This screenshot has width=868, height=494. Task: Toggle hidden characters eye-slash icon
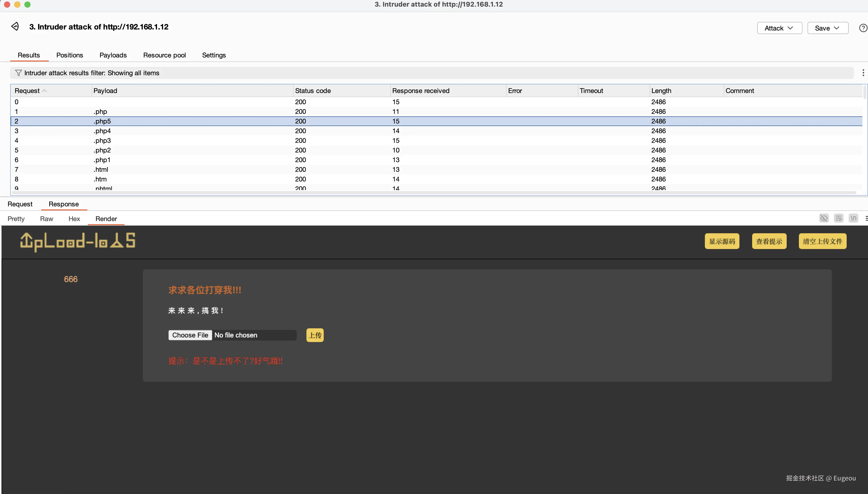coord(824,218)
